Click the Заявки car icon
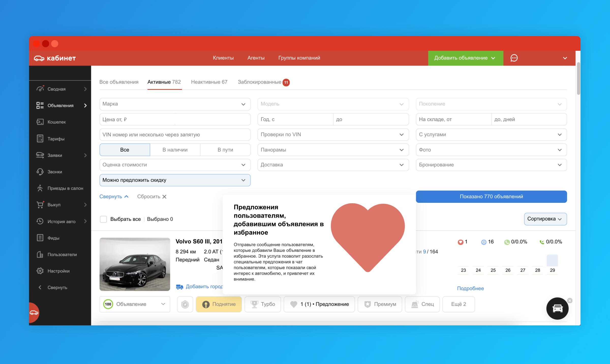Viewport: 610px width, 364px height. click(40, 155)
